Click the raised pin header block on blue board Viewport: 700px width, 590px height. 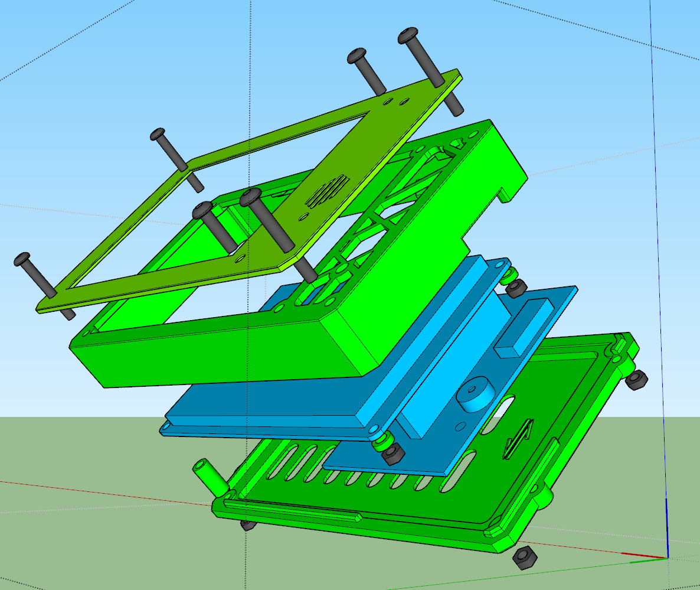click(525, 327)
